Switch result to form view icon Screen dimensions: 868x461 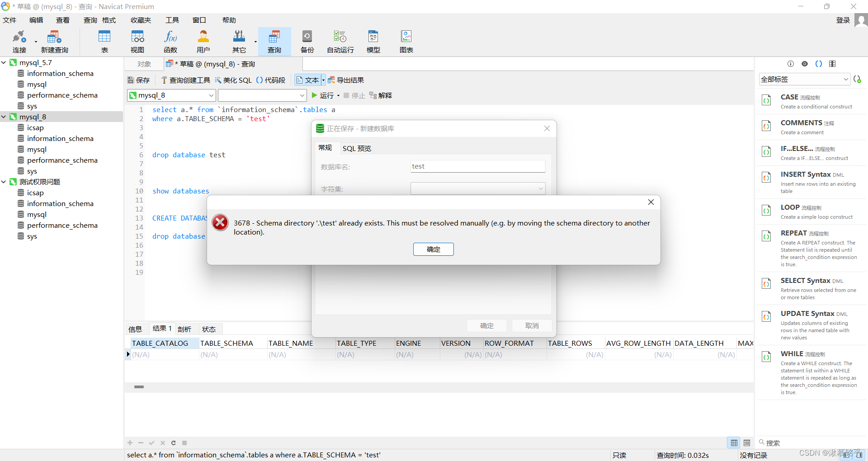[x=747, y=443]
